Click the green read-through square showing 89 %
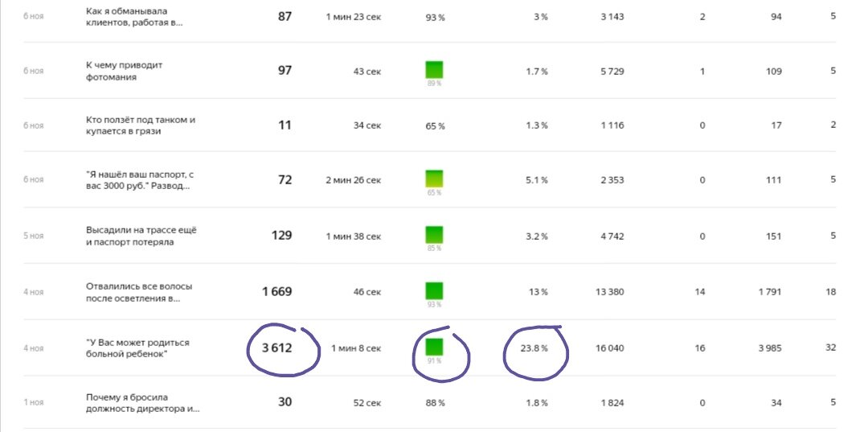868x432 pixels. pos(434,70)
